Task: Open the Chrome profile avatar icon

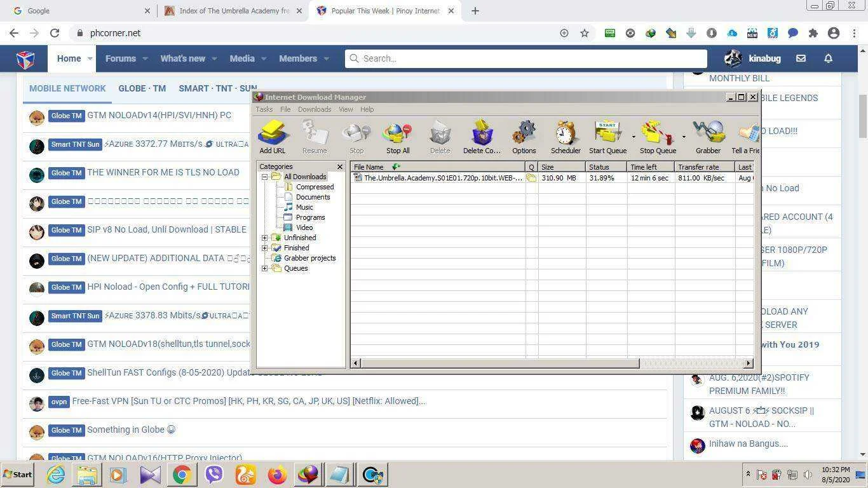Action: point(834,33)
